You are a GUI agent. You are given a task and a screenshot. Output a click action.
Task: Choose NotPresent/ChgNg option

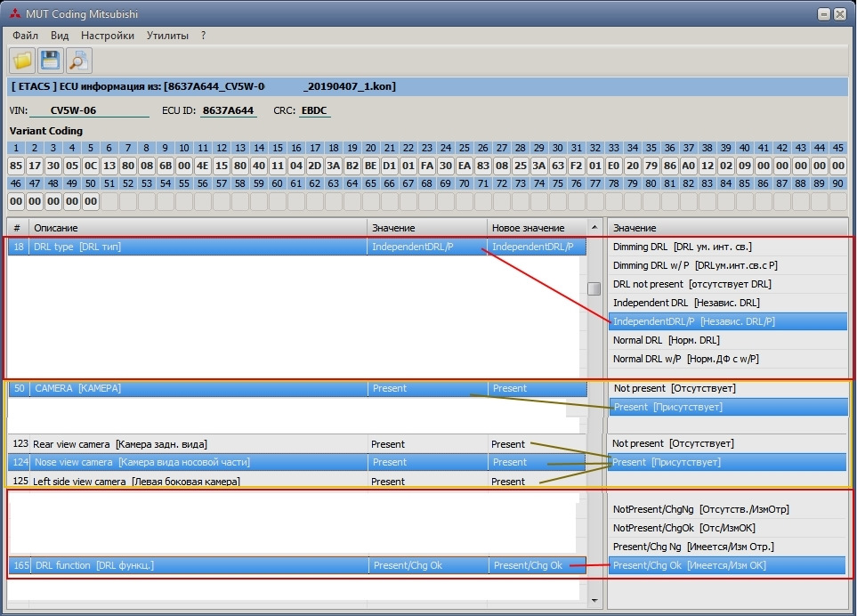coord(728,509)
